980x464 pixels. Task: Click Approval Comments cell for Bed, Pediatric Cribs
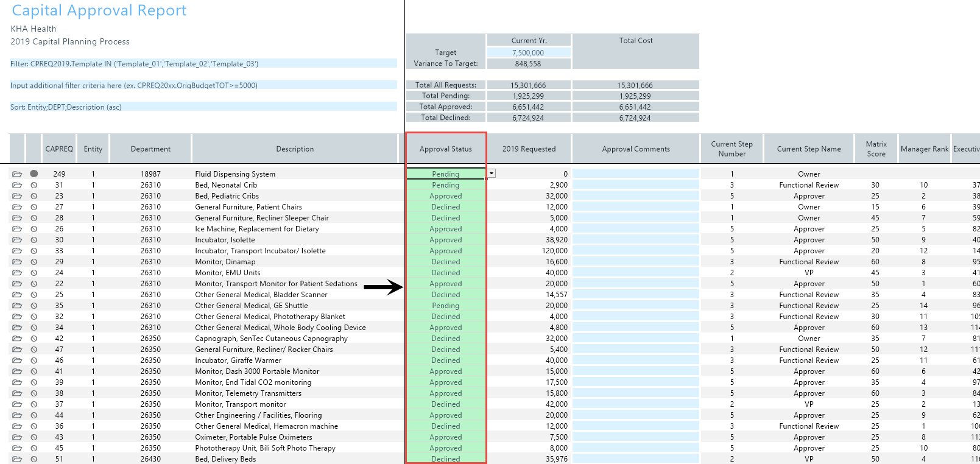point(636,196)
